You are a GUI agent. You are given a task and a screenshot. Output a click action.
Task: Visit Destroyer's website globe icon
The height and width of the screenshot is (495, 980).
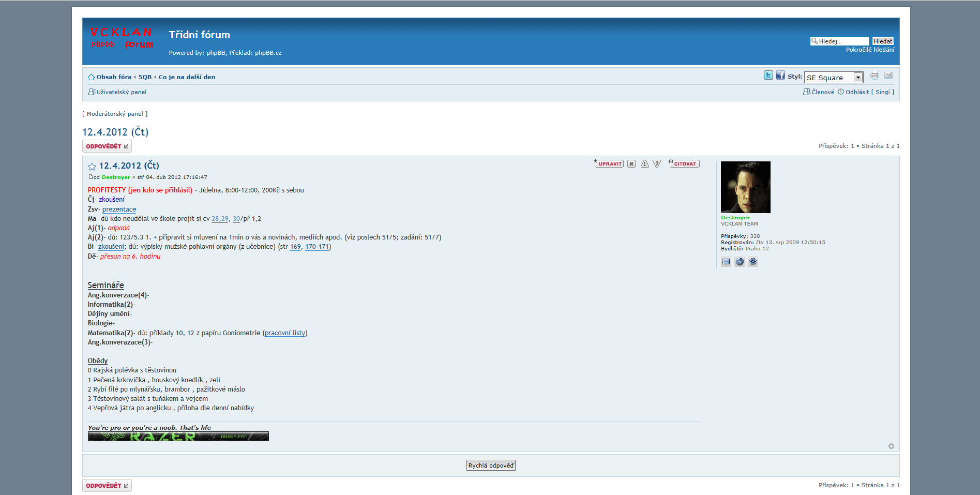click(740, 262)
